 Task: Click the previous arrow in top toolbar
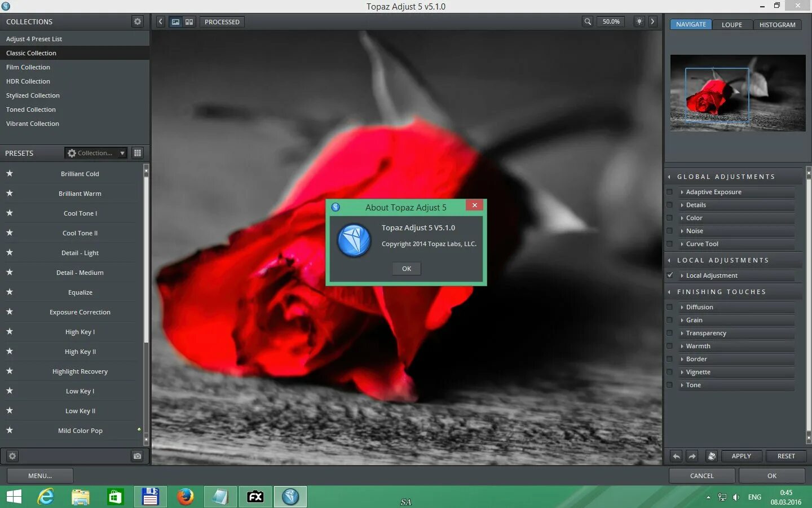point(161,21)
